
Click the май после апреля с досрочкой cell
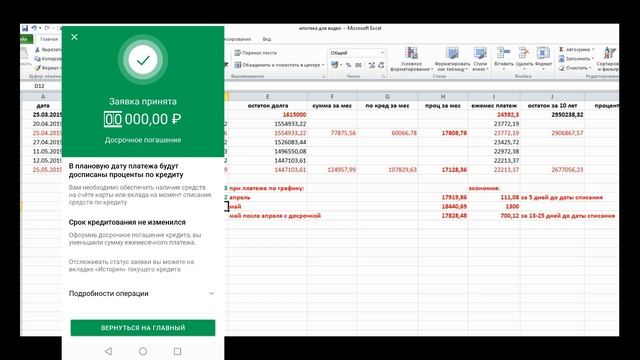[275, 216]
